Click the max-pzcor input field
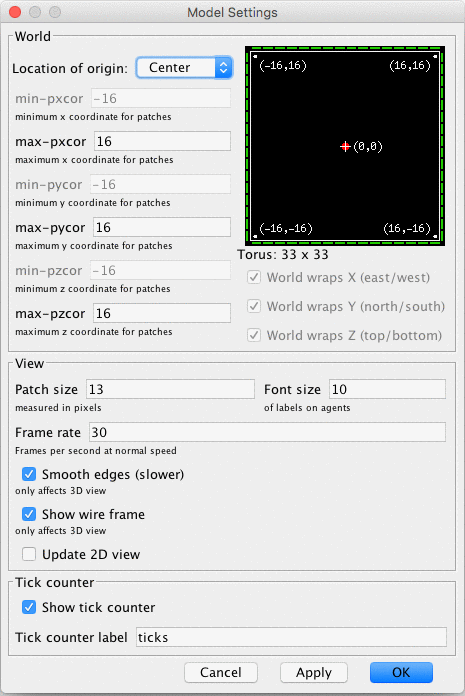This screenshot has width=465, height=696. click(162, 313)
